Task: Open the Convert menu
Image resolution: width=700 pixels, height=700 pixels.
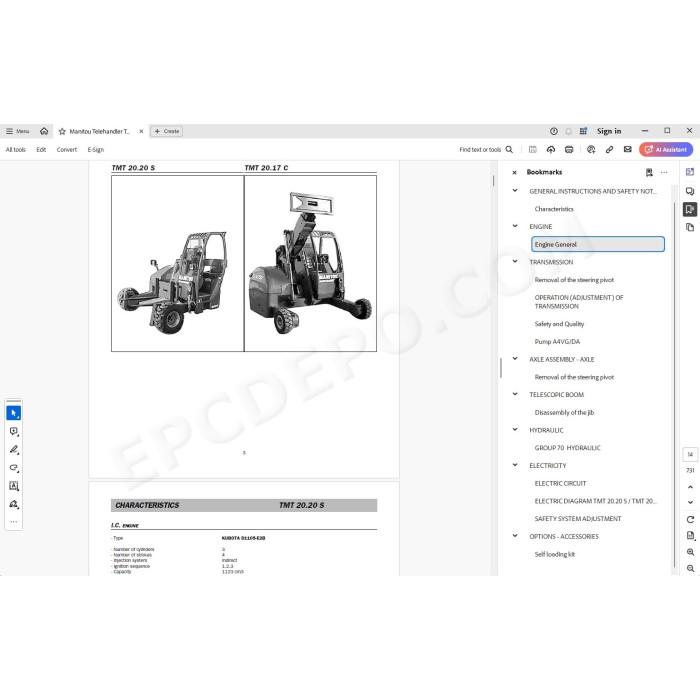Action: click(x=67, y=150)
